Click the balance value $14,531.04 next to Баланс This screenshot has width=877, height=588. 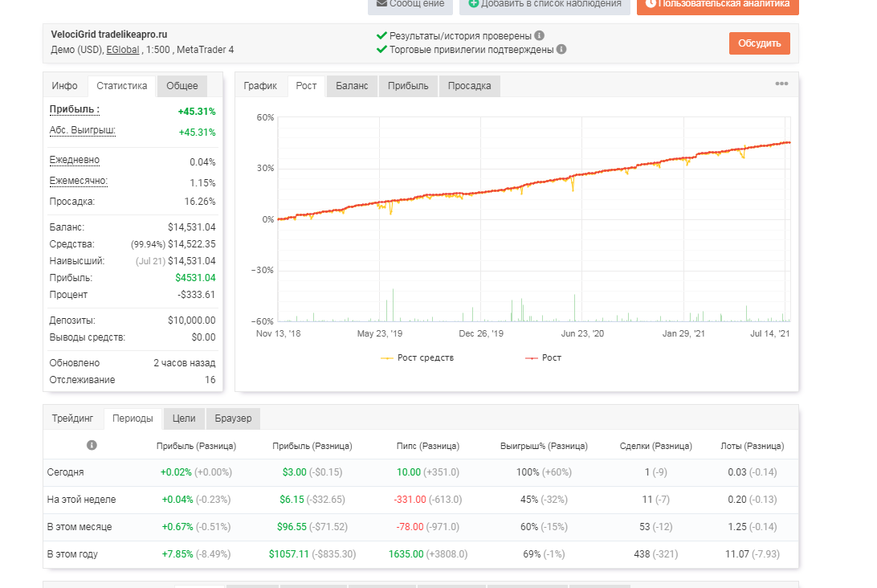[191, 227]
